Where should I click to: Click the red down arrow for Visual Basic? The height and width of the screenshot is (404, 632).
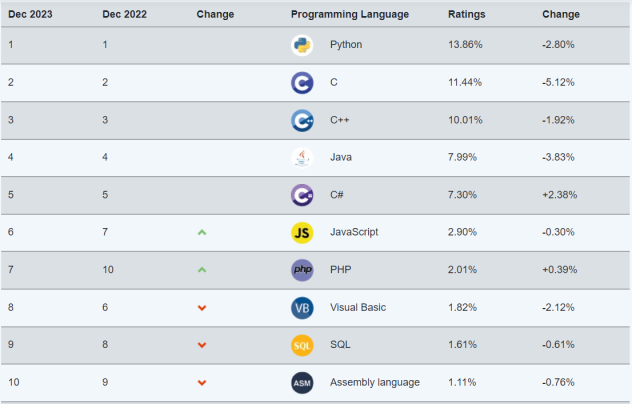tap(202, 307)
